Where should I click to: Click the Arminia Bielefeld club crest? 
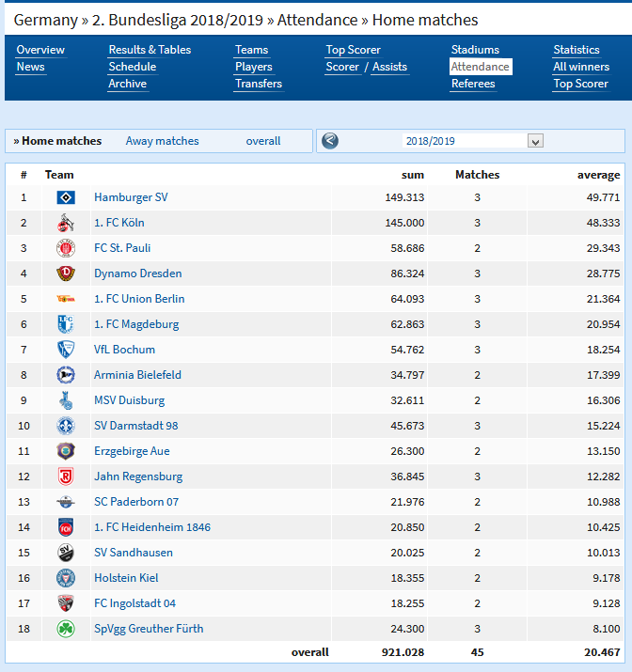[x=66, y=375]
